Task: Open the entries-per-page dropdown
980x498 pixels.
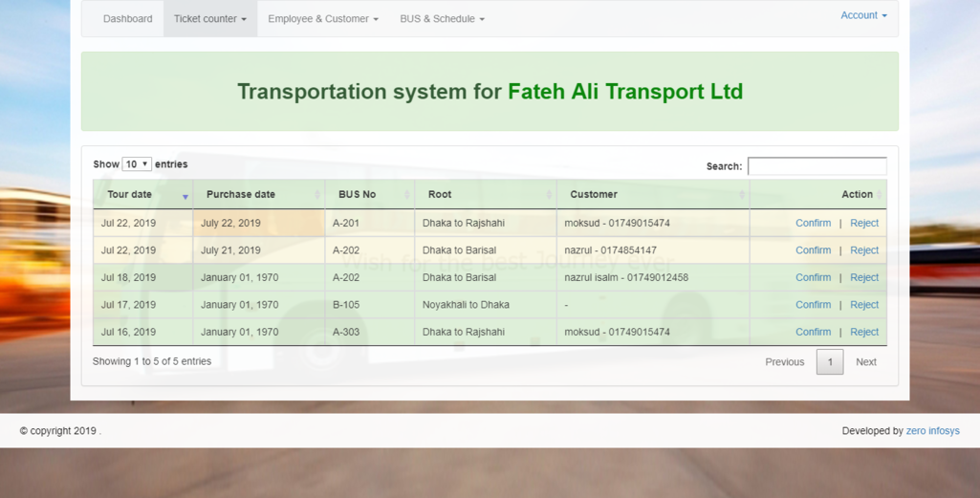Action: [137, 164]
